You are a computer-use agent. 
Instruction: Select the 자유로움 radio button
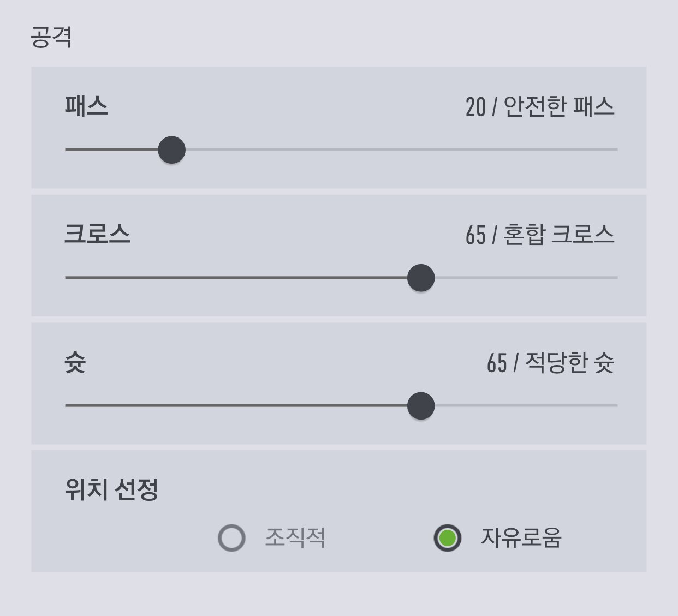click(x=448, y=538)
